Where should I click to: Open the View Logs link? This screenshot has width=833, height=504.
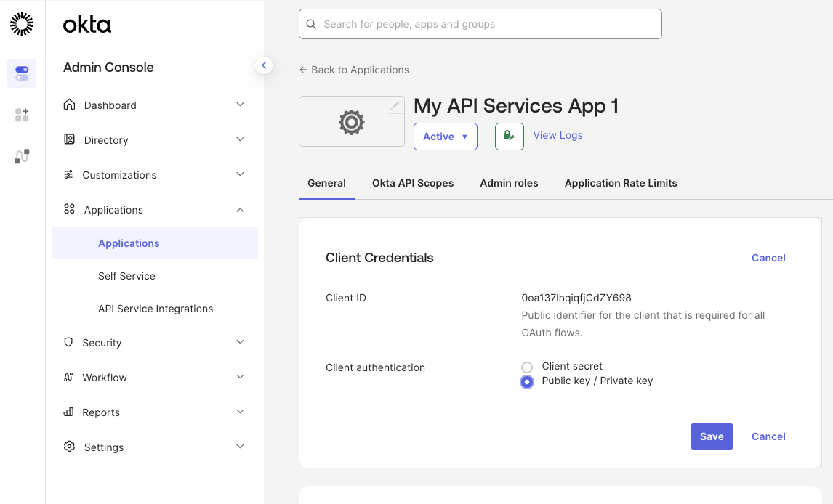click(x=558, y=135)
